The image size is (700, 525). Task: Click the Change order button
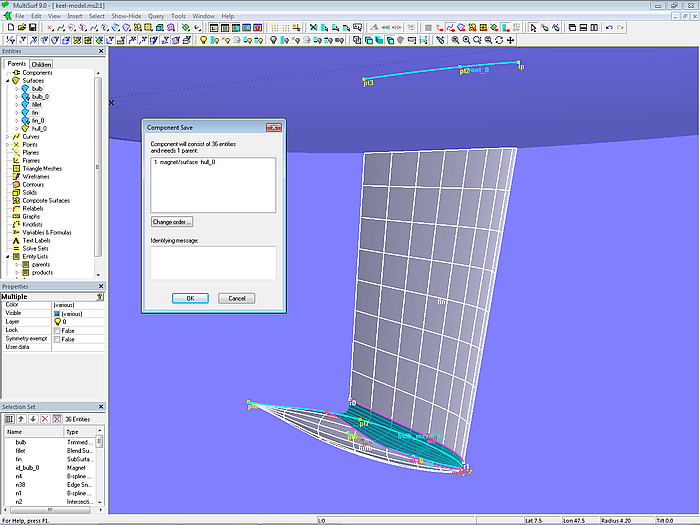pyautogui.click(x=172, y=221)
